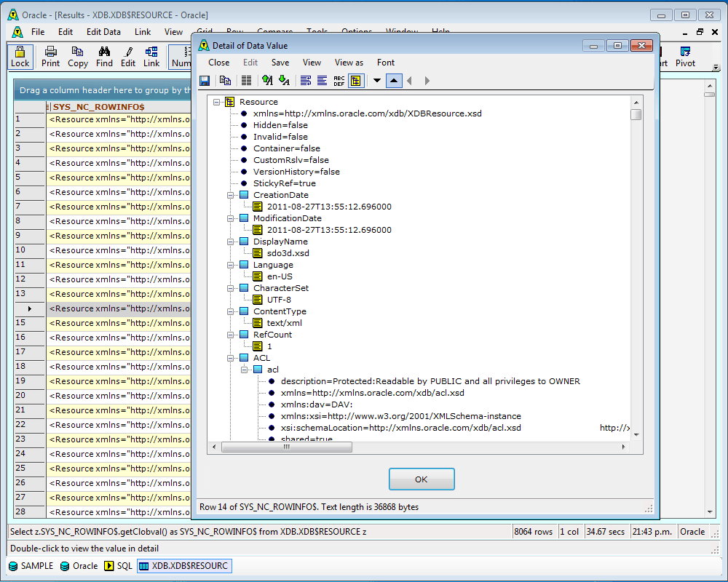Collapse the CharacterSet node
The image size is (728, 582).
pos(230,288)
